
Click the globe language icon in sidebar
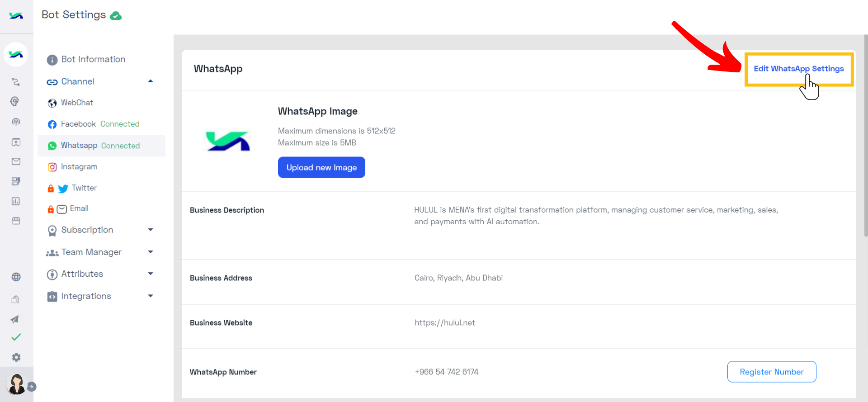coord(16,277)
